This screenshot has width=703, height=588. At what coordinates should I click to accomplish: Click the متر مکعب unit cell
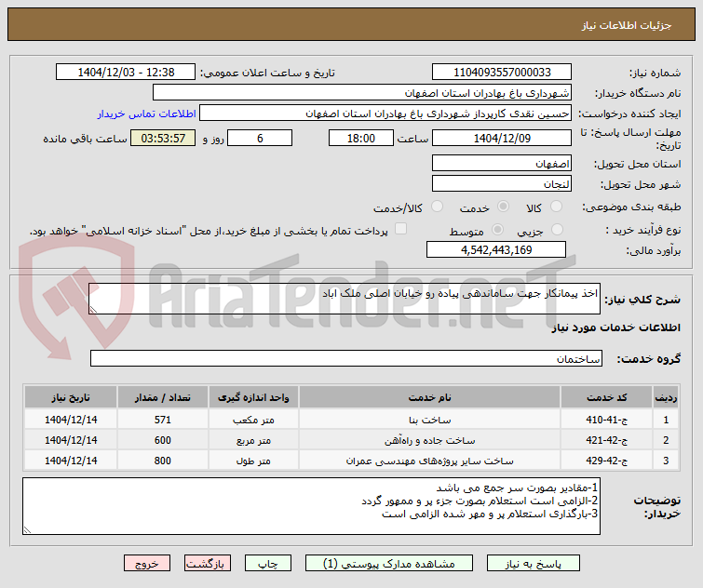point(253,420)
